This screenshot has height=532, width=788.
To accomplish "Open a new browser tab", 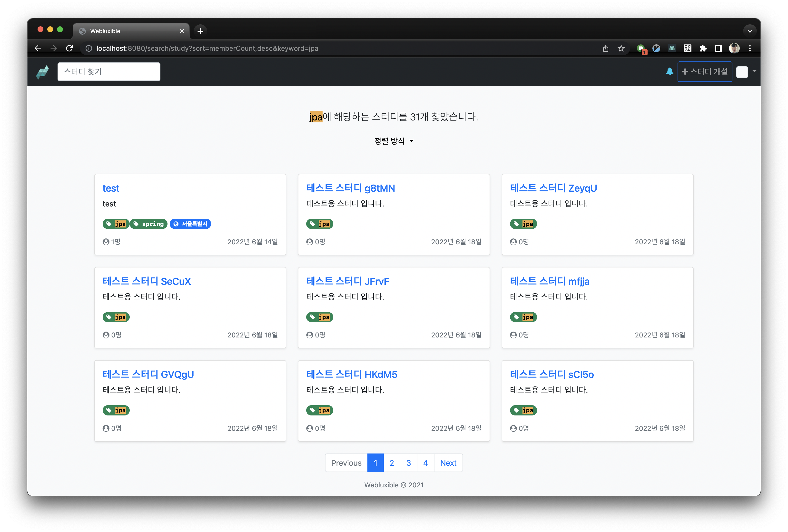I will click(200, 31).
